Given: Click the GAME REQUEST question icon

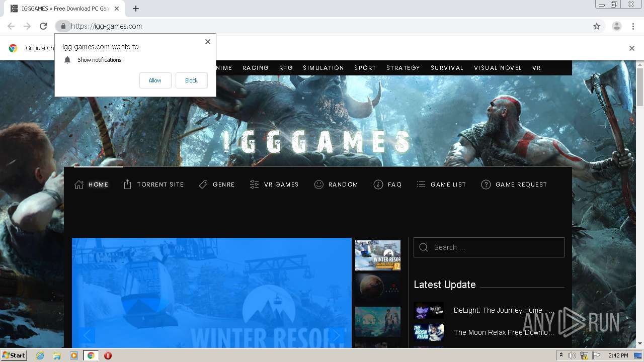Looking at the screenshot, I should click(x=486, y=185).
